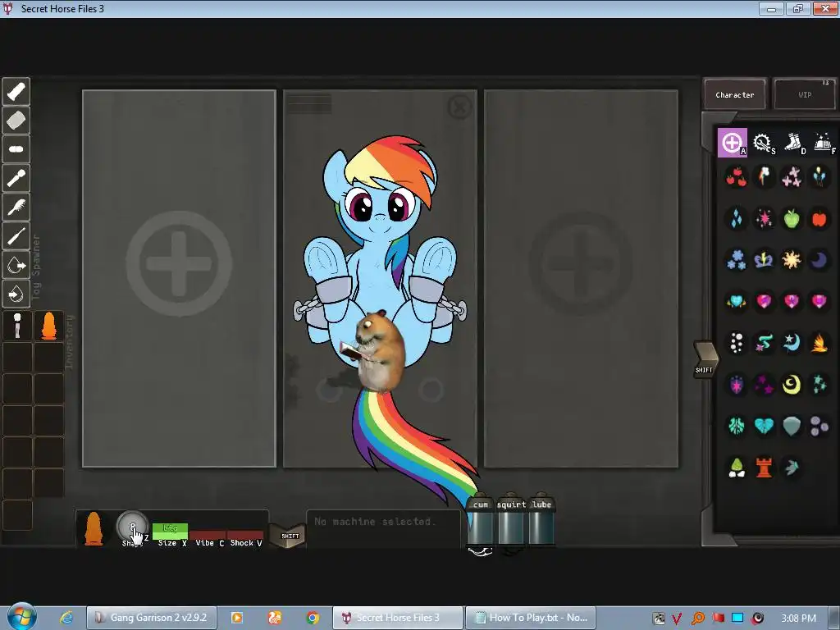Choose the dark purple crescent moon mark
This screenshot has width=840, height=630.
pyautogui.click(x=819, y=260)
